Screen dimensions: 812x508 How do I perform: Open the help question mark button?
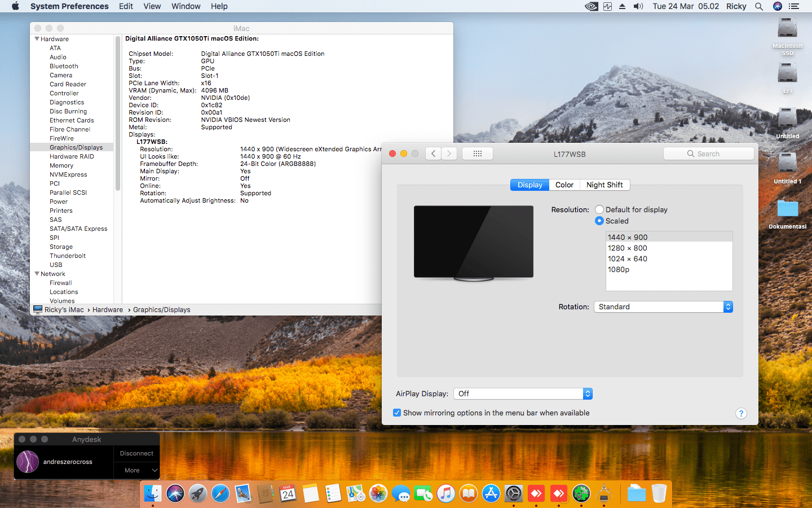point(741,413)
